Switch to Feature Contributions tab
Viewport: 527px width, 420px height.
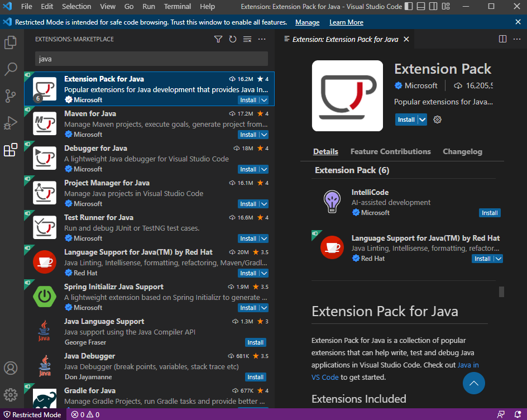point(391,152)
